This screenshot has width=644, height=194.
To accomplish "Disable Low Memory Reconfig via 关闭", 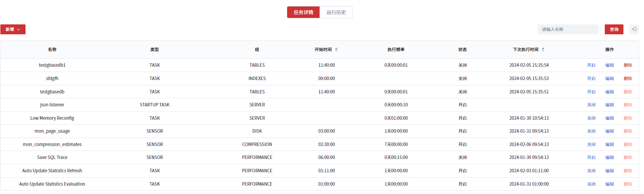I will [x=591, y=118].
